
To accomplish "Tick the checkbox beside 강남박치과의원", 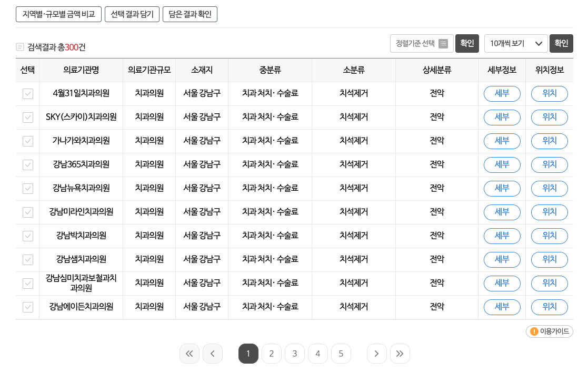I will coord(27,236).
